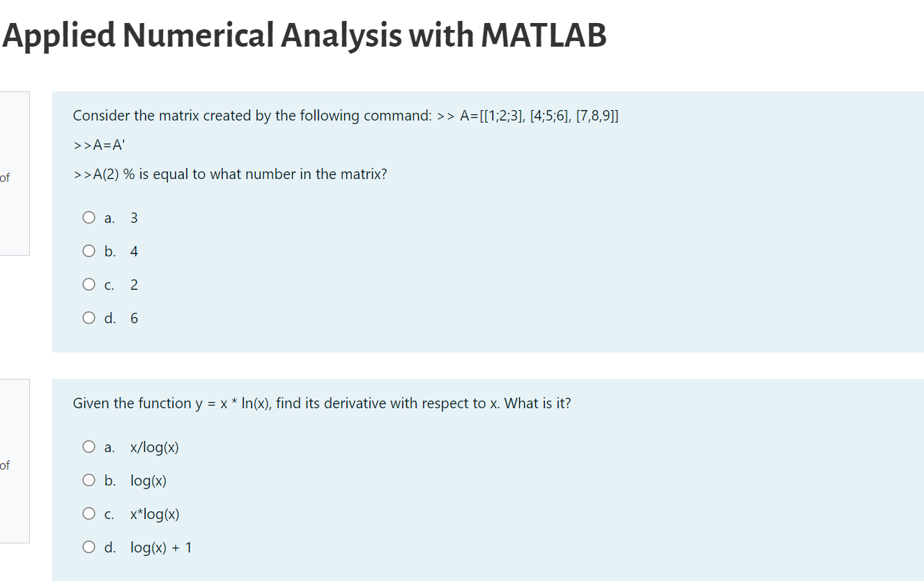Click the matrix question's left info panel
Screen dimensions: 924x581
pyautogui.click(x=15, y=173)
